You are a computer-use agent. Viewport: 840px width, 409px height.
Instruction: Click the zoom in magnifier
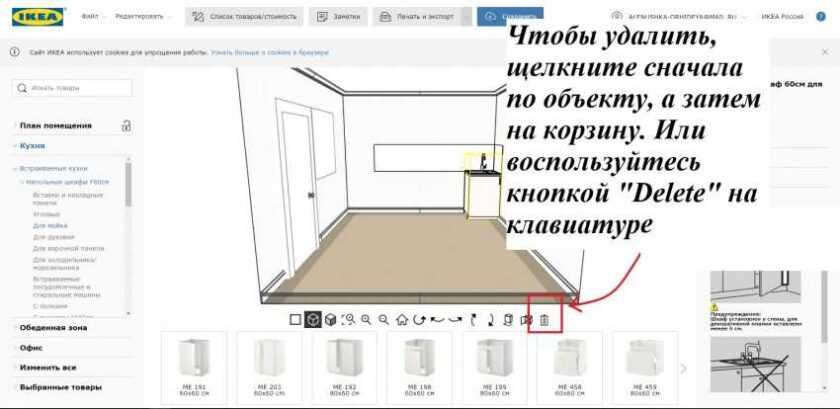(366, 320)
